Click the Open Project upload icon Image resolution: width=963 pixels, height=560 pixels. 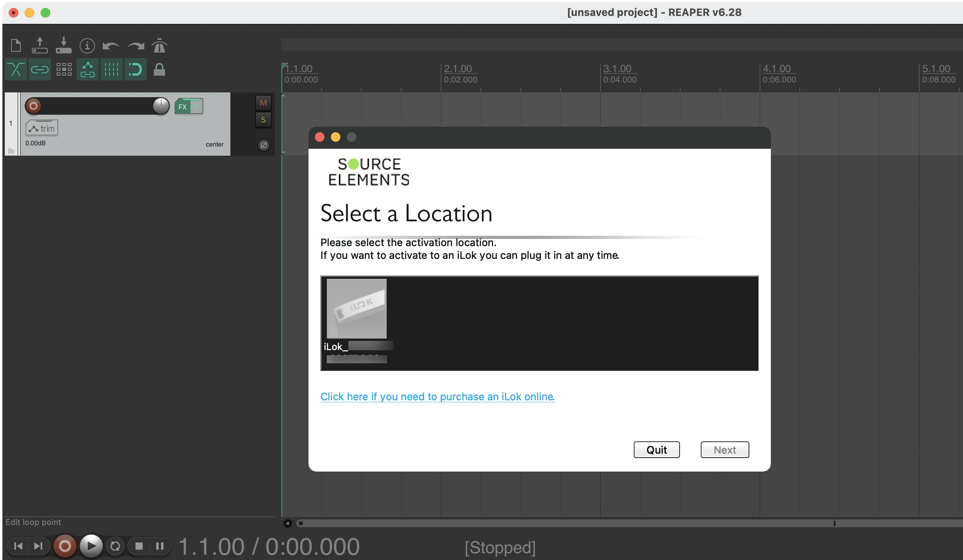click(x=39, y=45)
